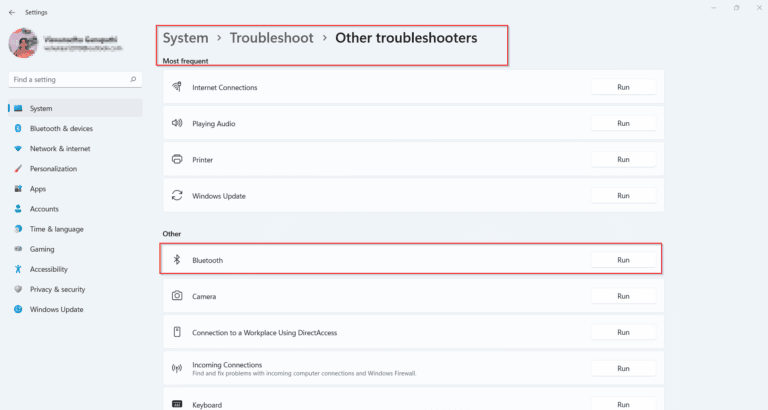This screenshot has height=410, width=768.
Task: Open Gaming settings page
Action: coord(42,249)
